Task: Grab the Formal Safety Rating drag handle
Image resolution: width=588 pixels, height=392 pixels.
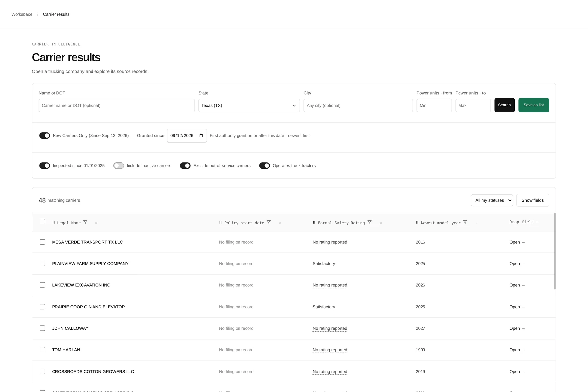Action: [x=314, y=223]
